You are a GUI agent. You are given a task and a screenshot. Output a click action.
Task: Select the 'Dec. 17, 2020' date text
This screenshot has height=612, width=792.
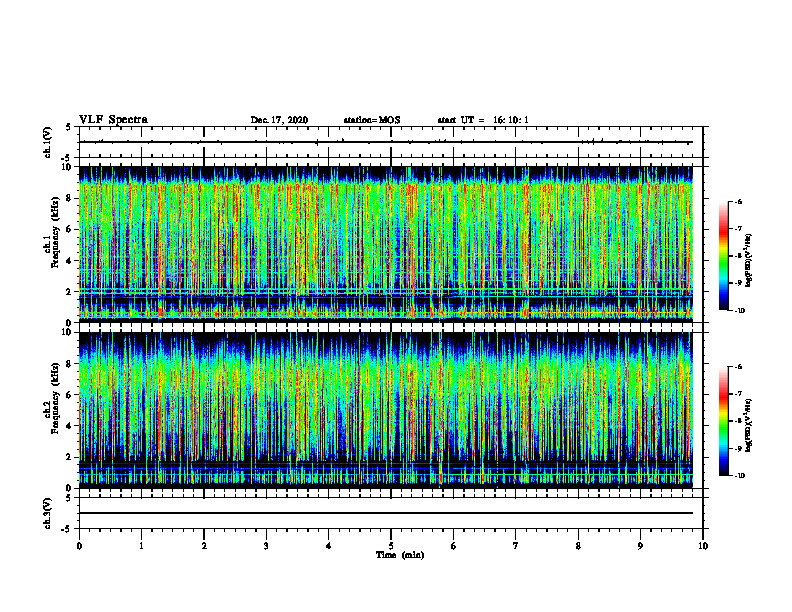[x=279, y=120]
